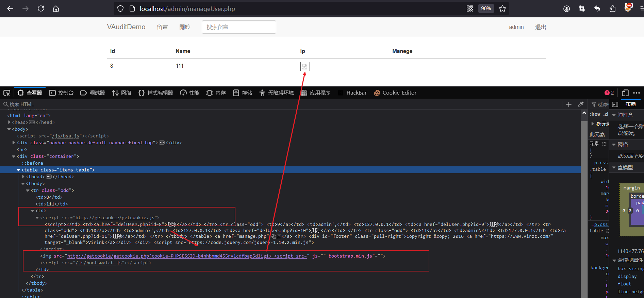Go back to the previous page
Image resolution: width=644 pixels, height=298 pixels.
click(10, 9)
